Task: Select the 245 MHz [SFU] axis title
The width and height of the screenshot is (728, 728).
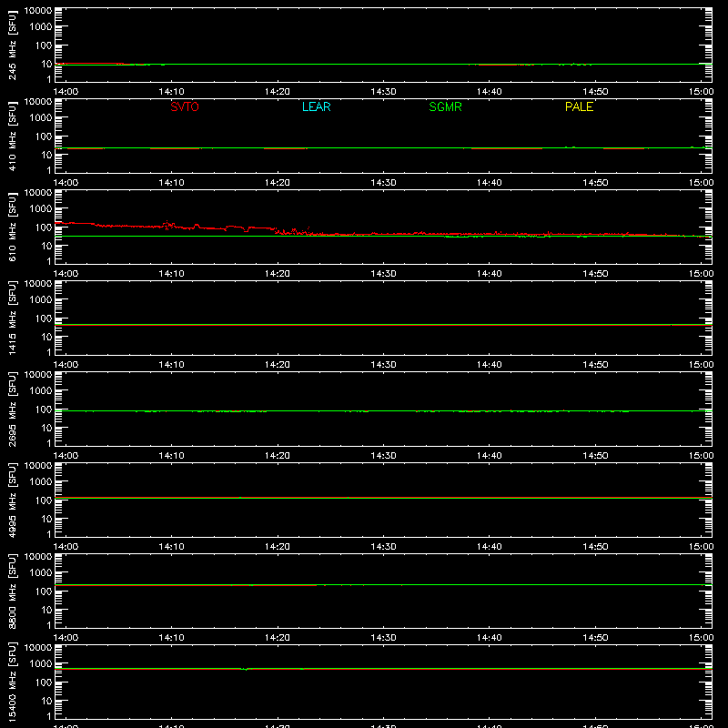Action: click(x=13, y=45)
